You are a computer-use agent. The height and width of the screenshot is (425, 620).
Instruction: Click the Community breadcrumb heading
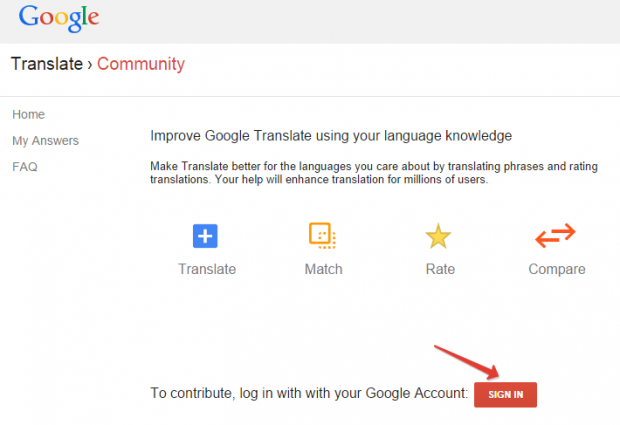(x=141, y=64)
